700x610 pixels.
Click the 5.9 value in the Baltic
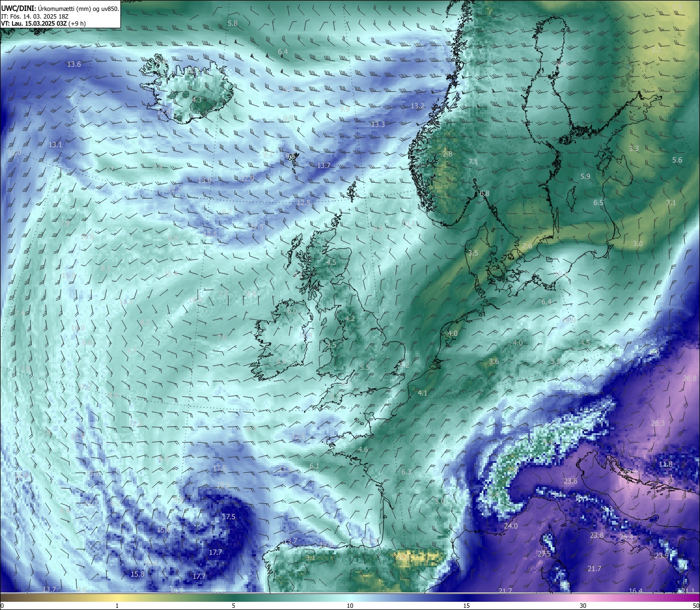pos(585,177)
